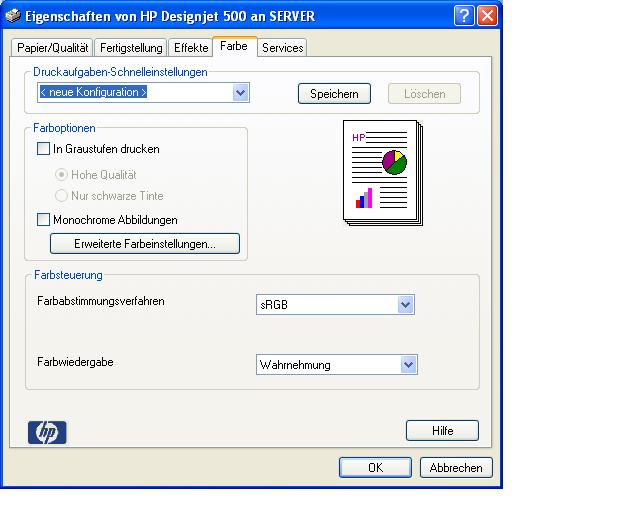Open Erweiterte Farbeinstellungen dialog
Image resolution: width=640 pixels, height=512 pixels.
145,244
